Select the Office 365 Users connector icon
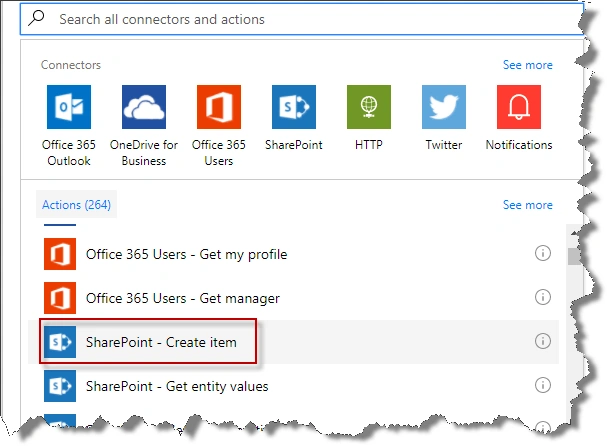Image resolution: width=607 pixels, height=446 pixels. tap(219, 107)
